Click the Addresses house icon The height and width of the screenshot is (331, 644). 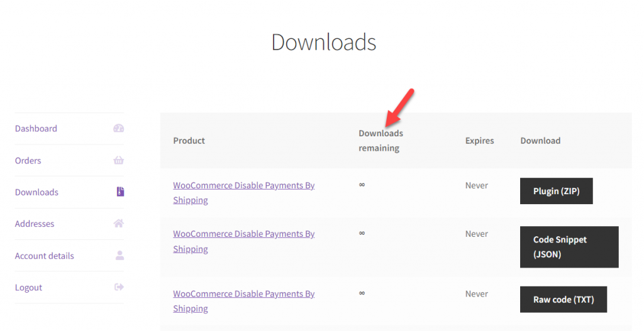(119, 224)
